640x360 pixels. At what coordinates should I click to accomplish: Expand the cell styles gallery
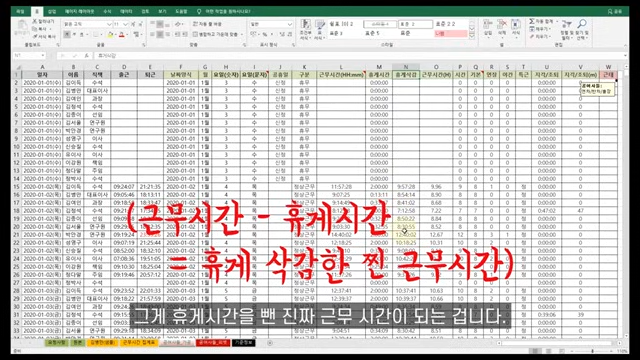472,36
